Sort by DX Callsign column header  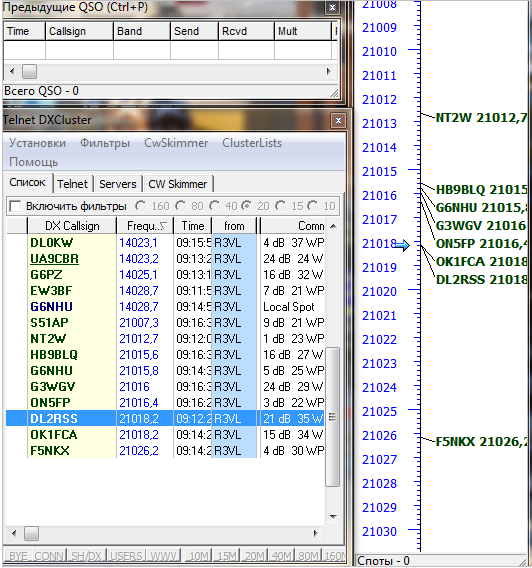point(72,226)
